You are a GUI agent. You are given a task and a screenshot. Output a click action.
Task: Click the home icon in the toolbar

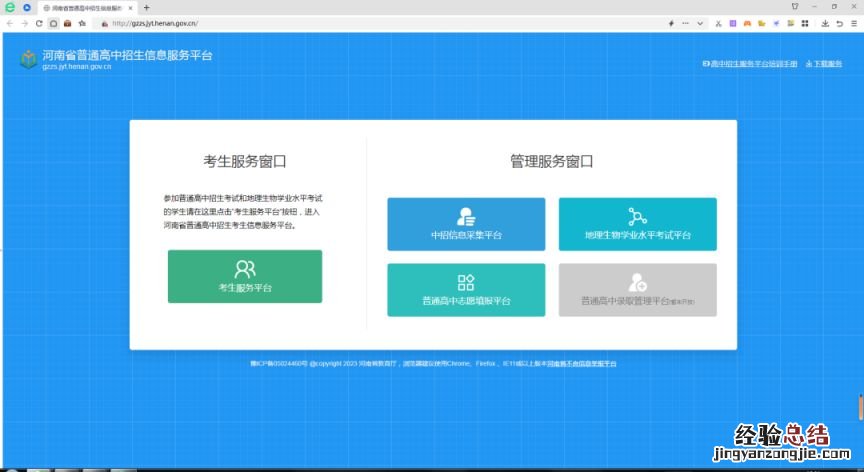point(53,23)
